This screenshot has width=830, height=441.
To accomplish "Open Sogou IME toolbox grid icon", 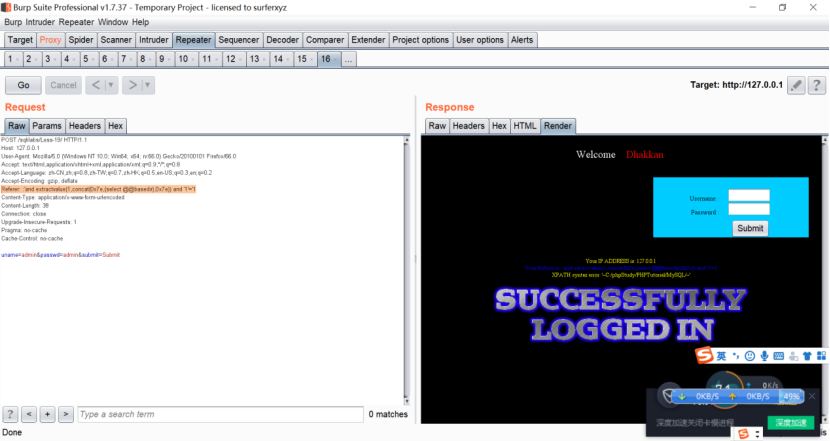I will click(821, 356).
